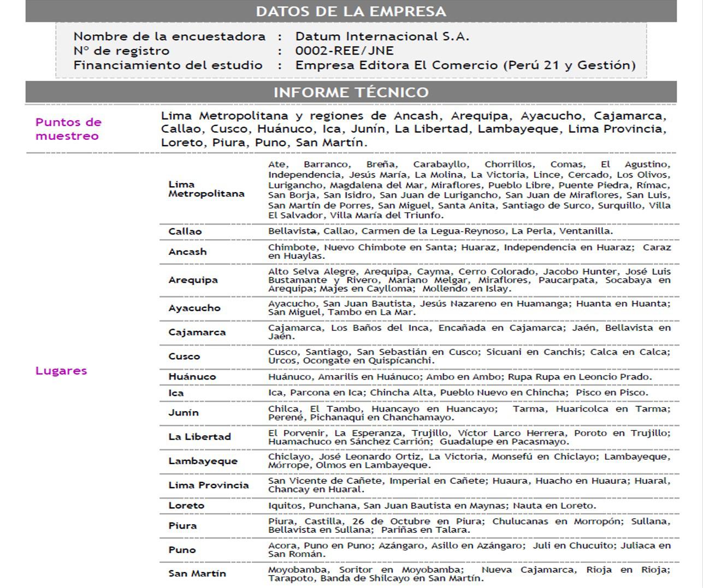Click the Cusco row label
The image size is (703, 588).
[x=184, y=357]
